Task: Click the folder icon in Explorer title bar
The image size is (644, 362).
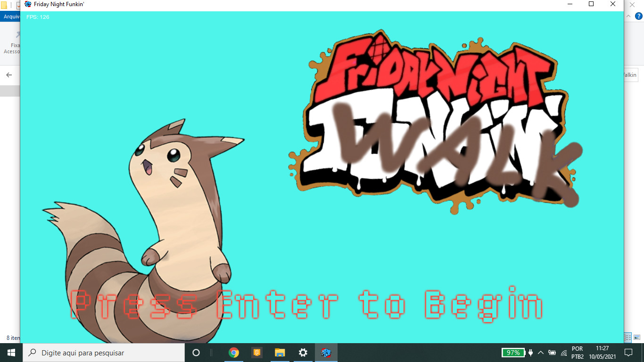Action: point(4,5)
